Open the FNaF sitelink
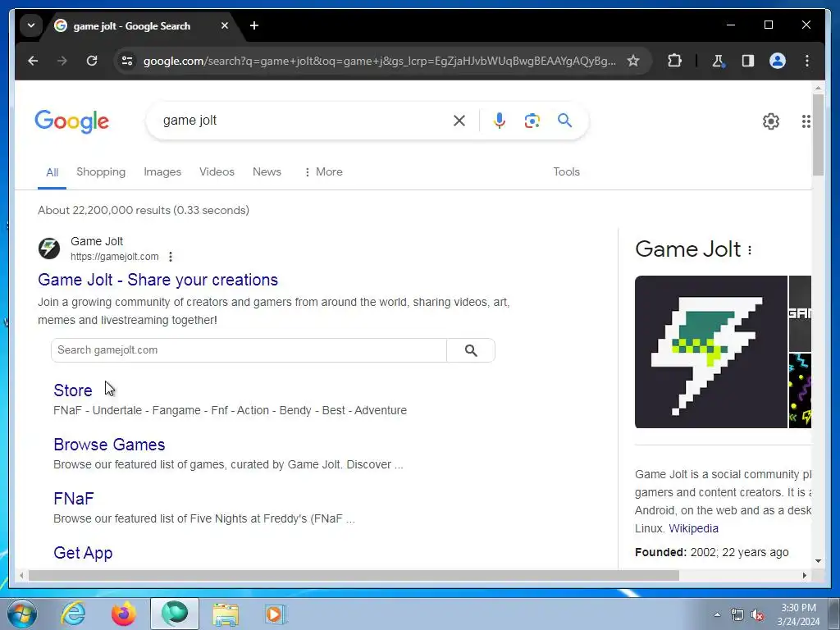Viewport: 840px width, 630px height. [73, 499]
